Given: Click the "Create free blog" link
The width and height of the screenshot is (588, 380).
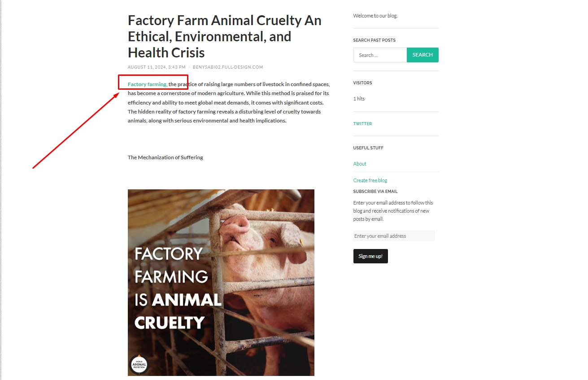Looking at the screenshot, I should 370,180.
